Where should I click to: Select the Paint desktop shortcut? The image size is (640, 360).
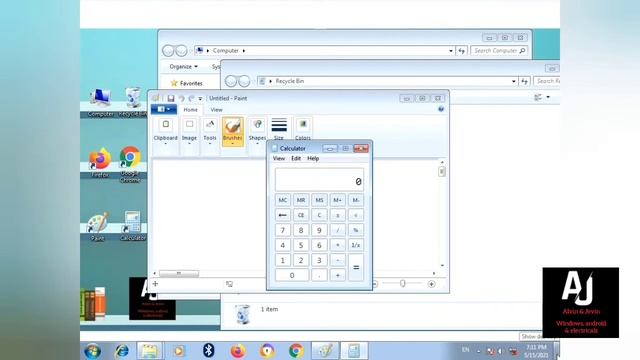[x=98, y=227]
